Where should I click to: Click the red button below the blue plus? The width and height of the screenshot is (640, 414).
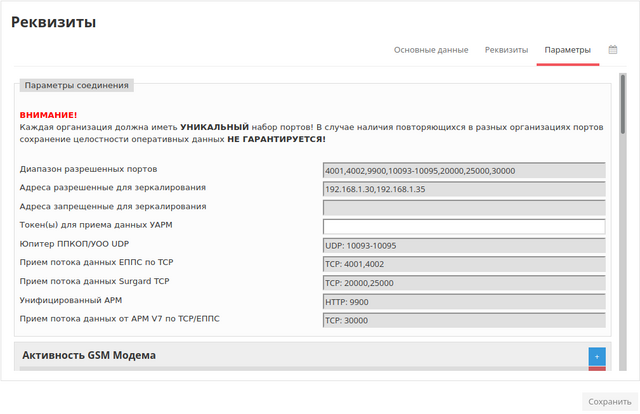(x=597, y=370)
